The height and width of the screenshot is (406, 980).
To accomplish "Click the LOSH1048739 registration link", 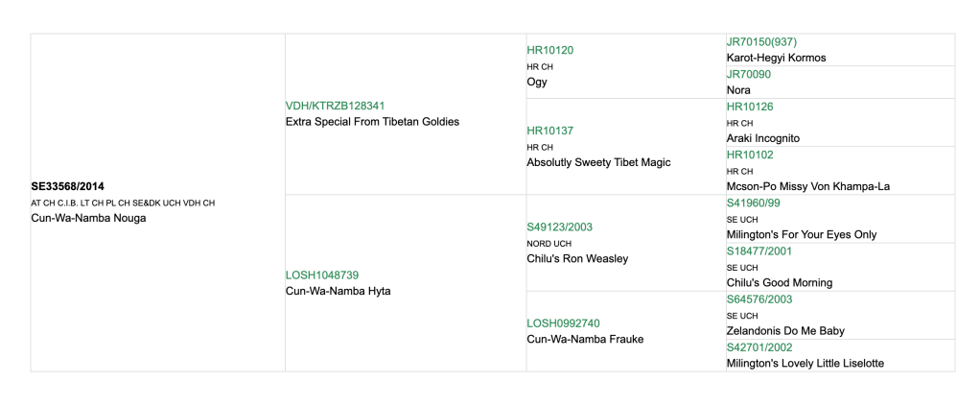I will (322, 275).
